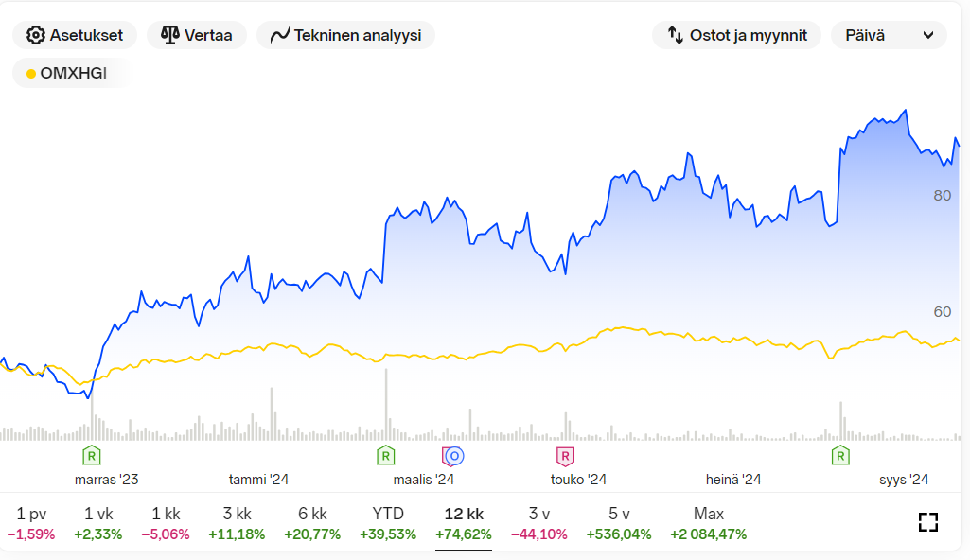The width and height of the screenshot is (970, 560).
Task: Choose the 5 v period
Action: pos(619,523)
